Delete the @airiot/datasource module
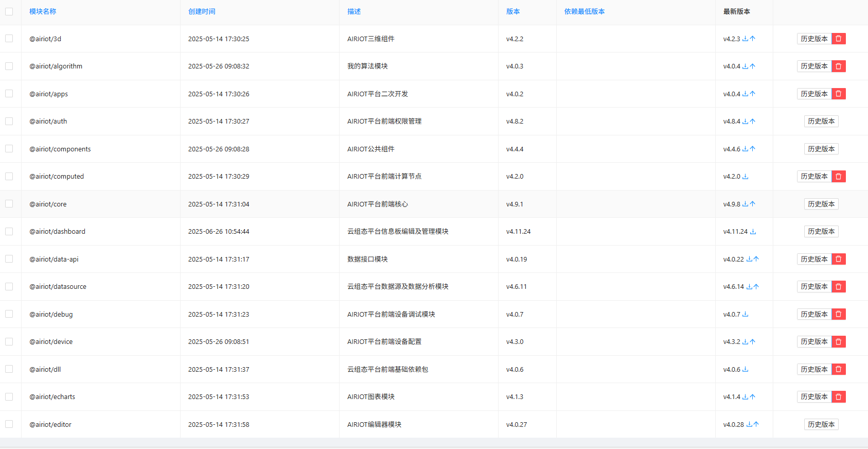The height and width of the screenshot is (449, 868). pyautogui.click(x=839, y=286)
